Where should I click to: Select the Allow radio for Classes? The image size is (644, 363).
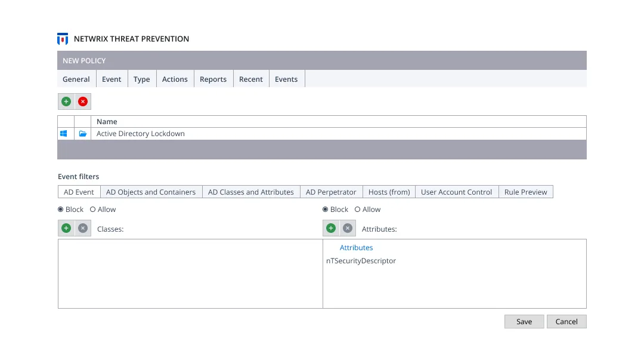click(x=93, y=209)
